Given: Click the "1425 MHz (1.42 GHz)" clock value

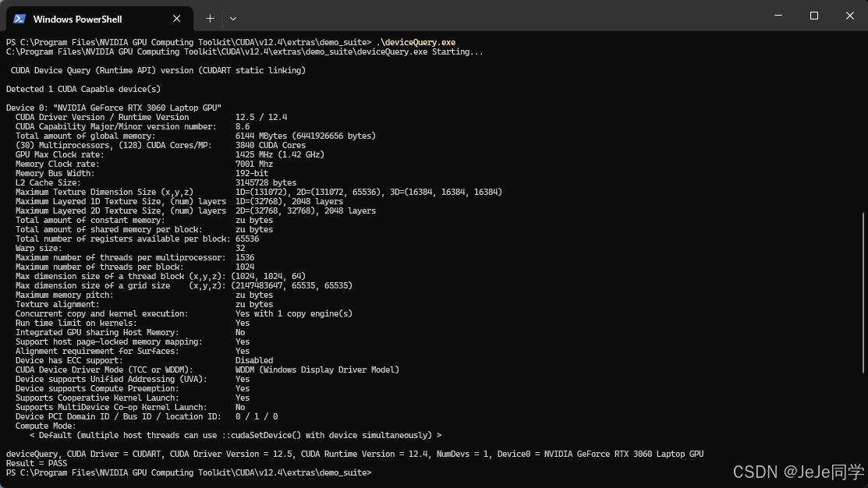Looking at the screenshot, I should pyautogui.click(x=280, y=155).
